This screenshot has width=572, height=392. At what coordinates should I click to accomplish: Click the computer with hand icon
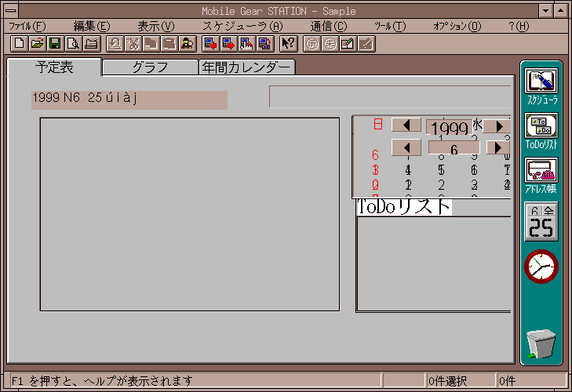coord(247,44)
